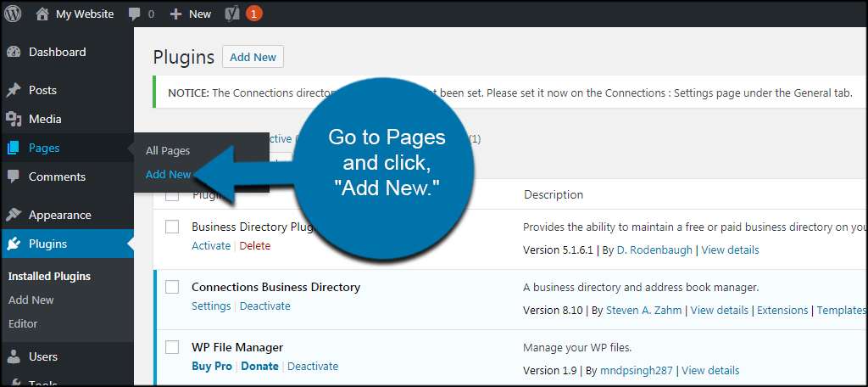Click the WordPress logo icon

(13, 14)
